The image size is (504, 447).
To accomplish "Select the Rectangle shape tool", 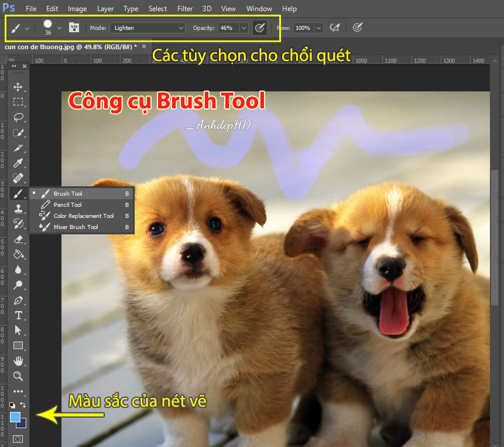I will 18,346.
